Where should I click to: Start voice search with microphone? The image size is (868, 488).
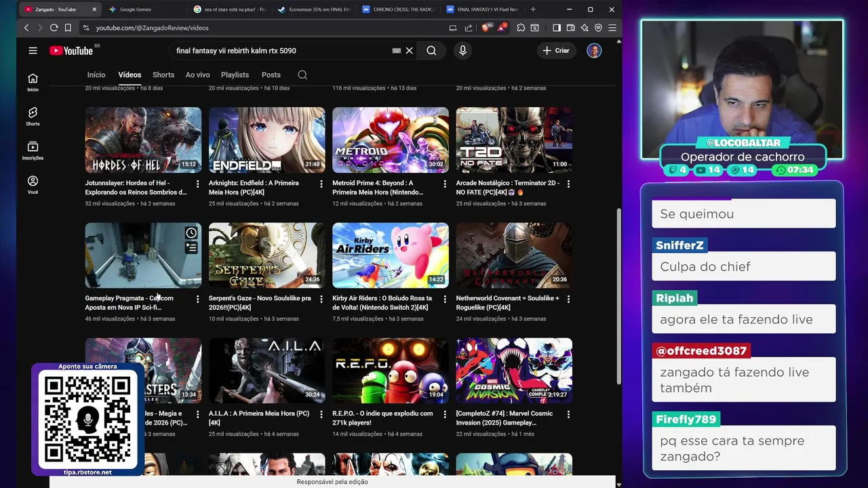(462, 51)
